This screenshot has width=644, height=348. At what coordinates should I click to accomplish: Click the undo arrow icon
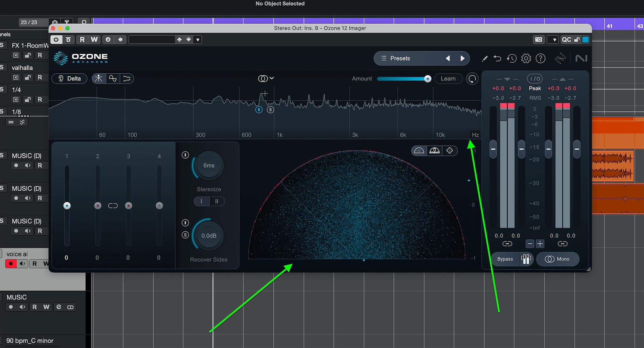pyautogui.click(x=497, y=58)
